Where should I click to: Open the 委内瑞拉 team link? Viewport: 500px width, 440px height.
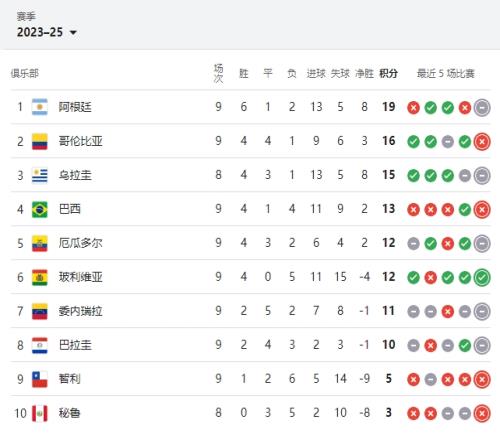(x=80, y=311)
